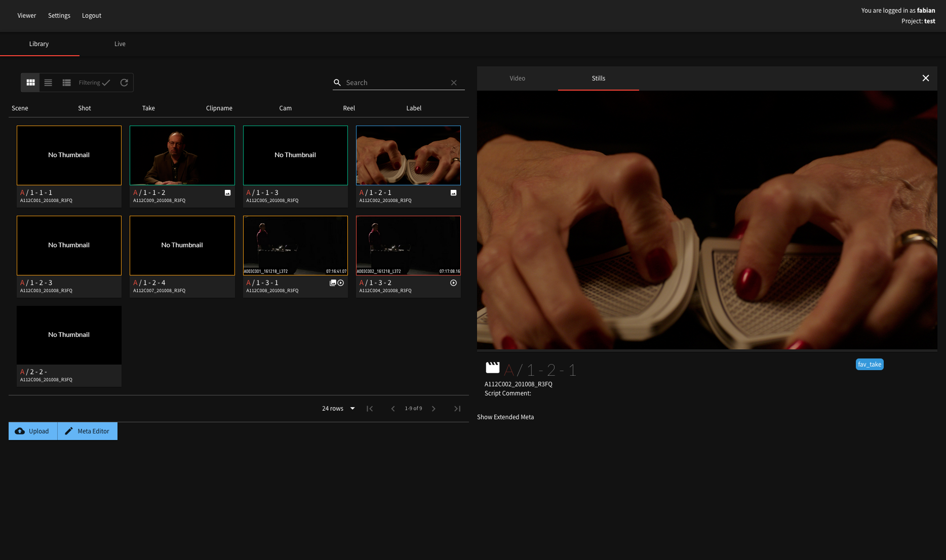The width and height of the screenshot is (946, 560).
Task: Open the stills icon on clip A/1-1-2
Action: click(x=227, y=192)
